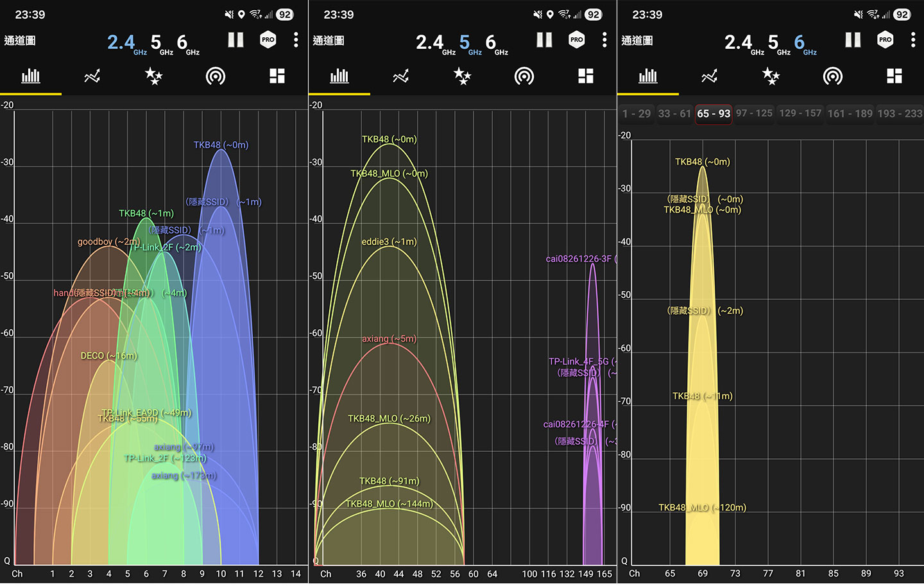Tap the PRO badge on the 5 GHz screen
The width and height of the screenshot is (924, 586).
[x=576, y=40]
